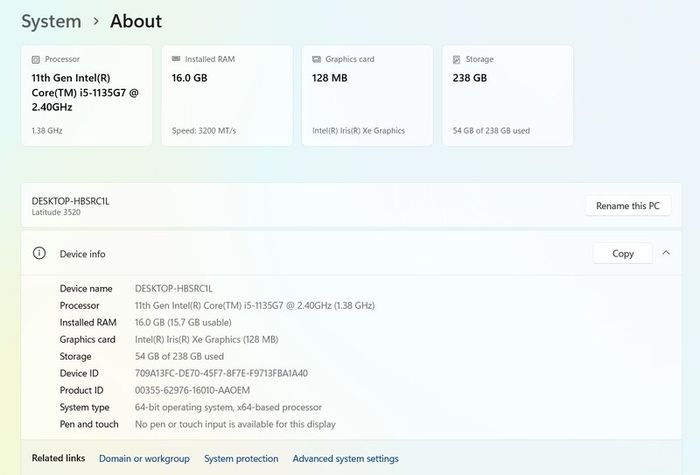Click the Processor chip icon
The width and height of the screenshot is (700, 475).
pyautogui.click(x=36, y=59)
